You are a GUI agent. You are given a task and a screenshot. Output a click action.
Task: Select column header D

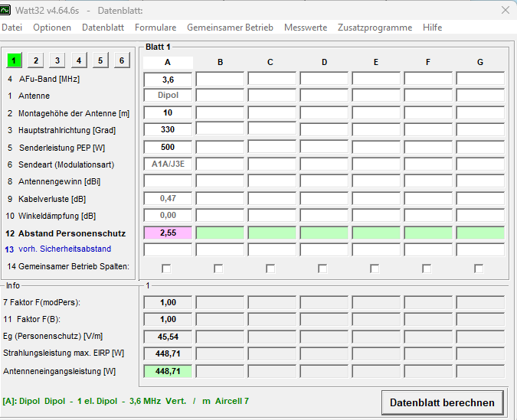[324, 62]
